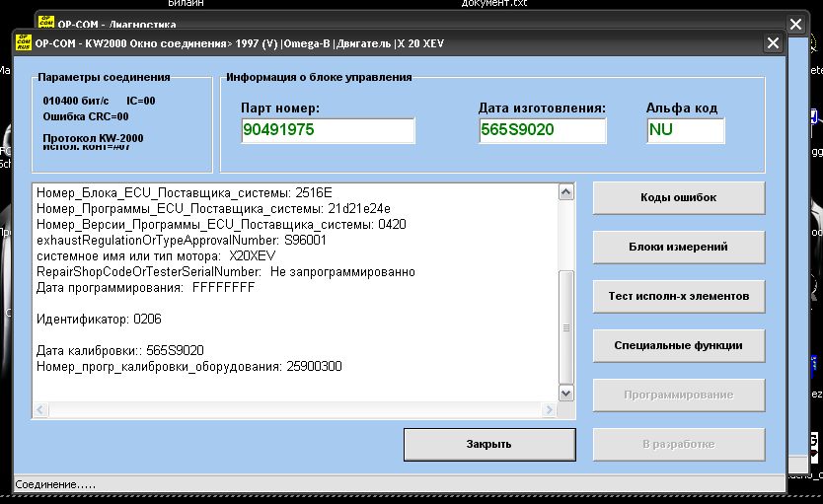The image size is (823, 504).
Task: Select line Номер_Программы_ECU 21d21e24e
Action: coord(213,209)
